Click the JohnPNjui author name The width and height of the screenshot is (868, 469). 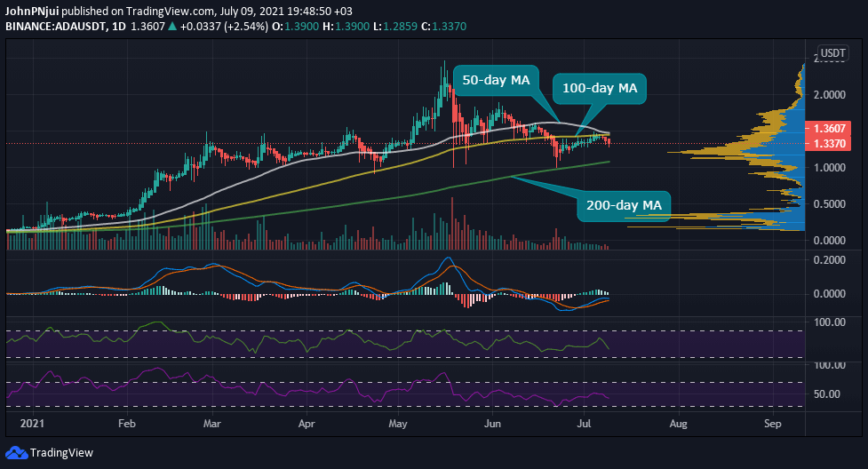(32, 11)
